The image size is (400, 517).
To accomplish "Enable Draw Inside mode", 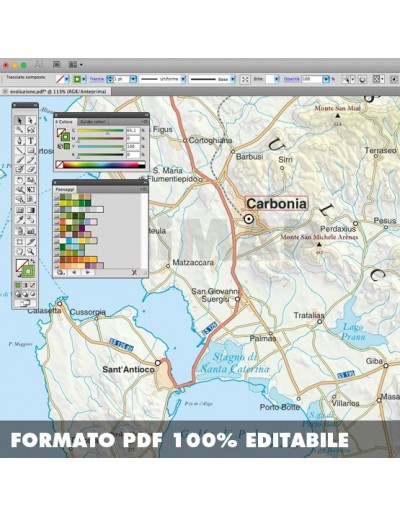I will click(32, 294).
